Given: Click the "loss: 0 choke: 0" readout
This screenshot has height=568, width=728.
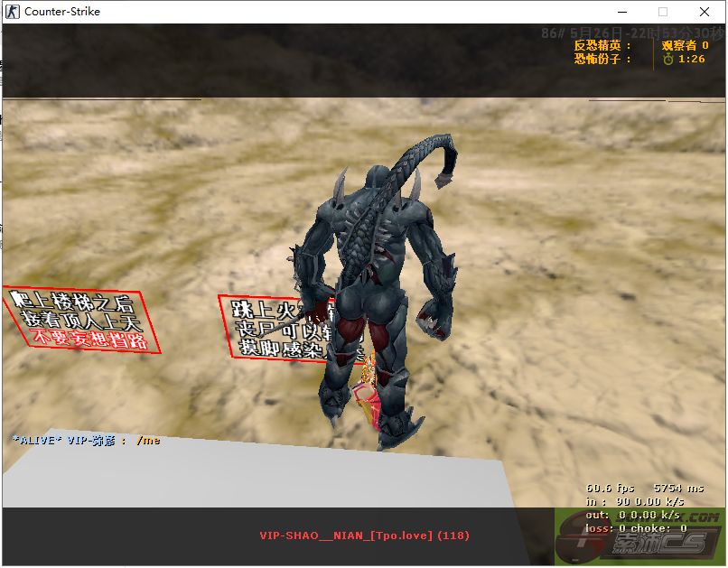Looking at the screenshot, I should (x=637, y=528).
